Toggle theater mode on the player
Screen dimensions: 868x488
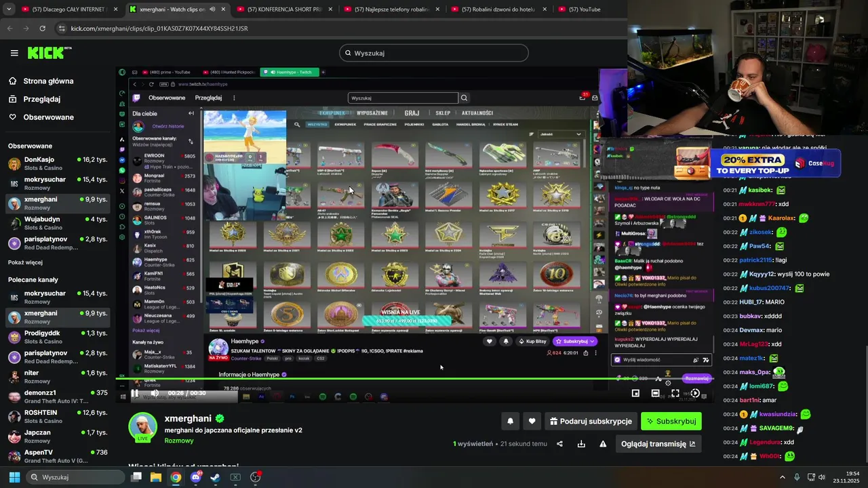pos(655,393)
